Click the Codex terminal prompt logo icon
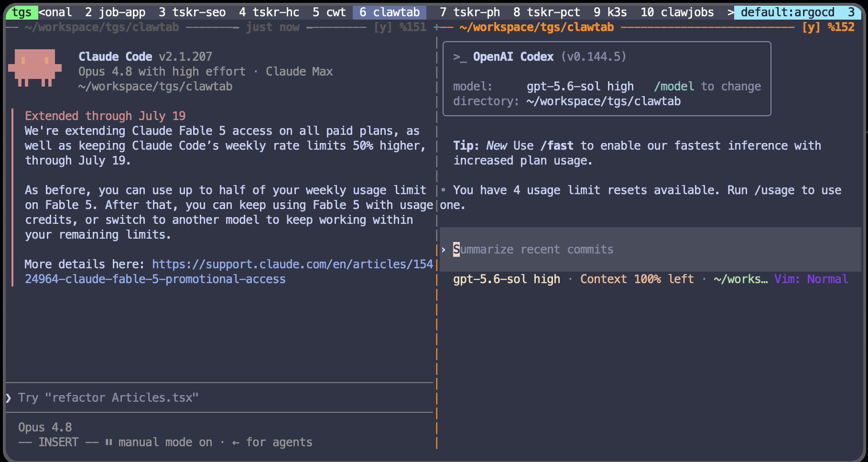The width and height of the screenshot is (868, 462). (460, 57)
